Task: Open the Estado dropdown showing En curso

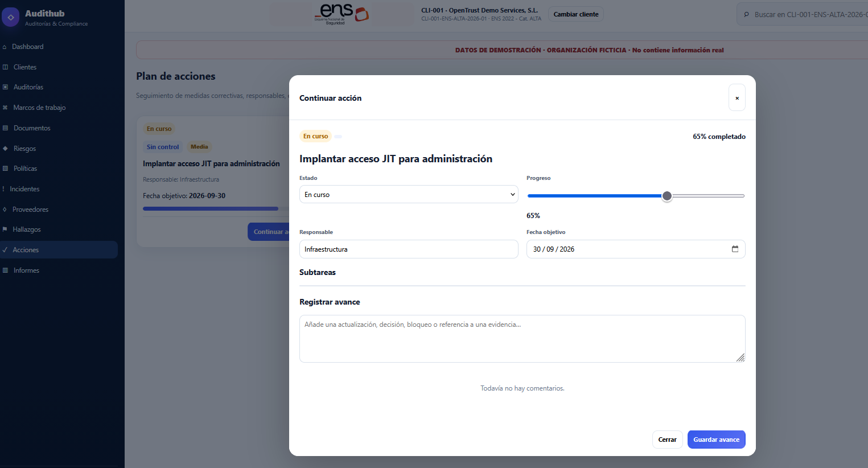Action: pyautogui.click(x=409, y=194)
